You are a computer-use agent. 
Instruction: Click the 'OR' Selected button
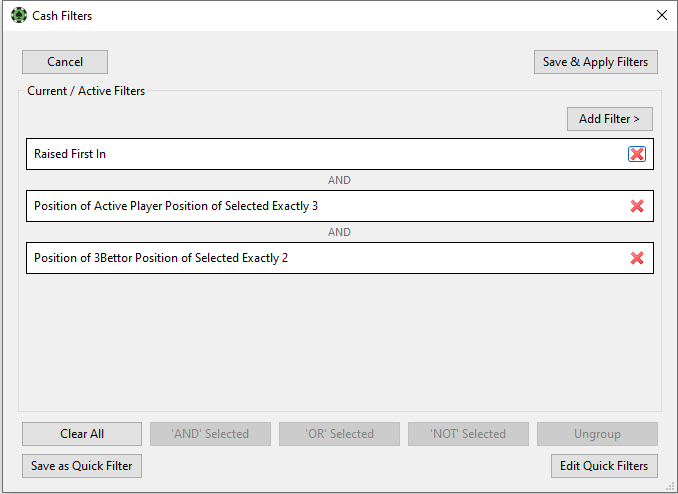click(x=339, y=434)
